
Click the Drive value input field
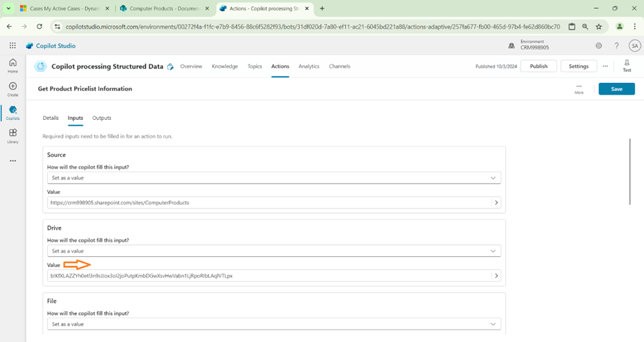[x=267, y=276]
